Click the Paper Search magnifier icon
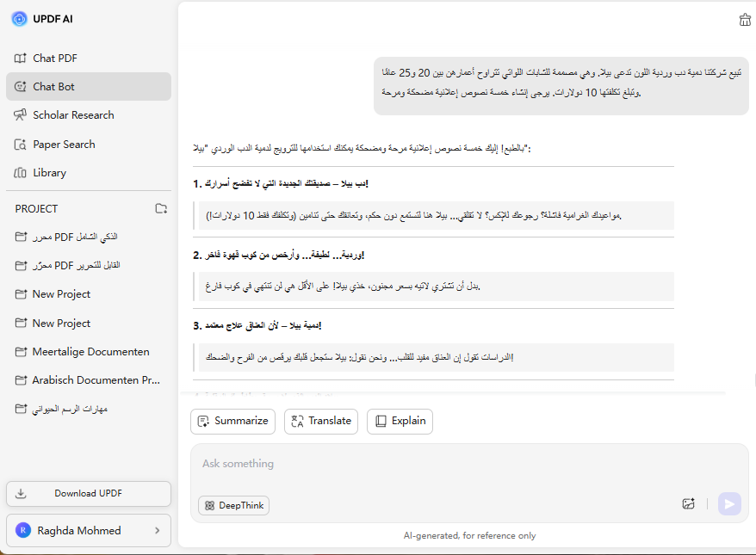This screenshot has width=756, height=555. (x=21, y=145)
